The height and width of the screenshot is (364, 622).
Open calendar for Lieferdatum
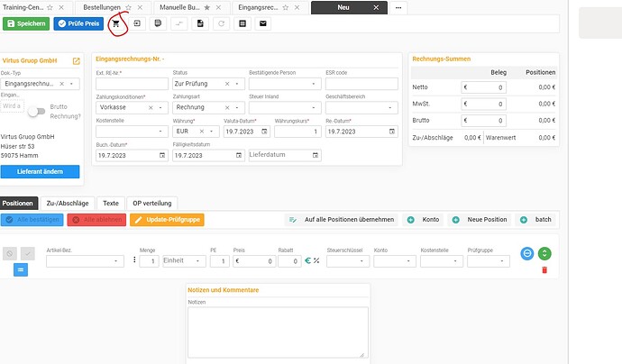(316, 156)
